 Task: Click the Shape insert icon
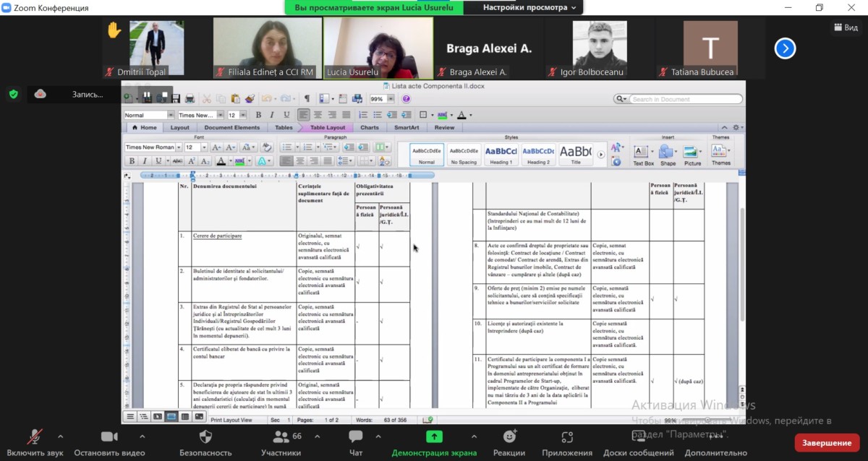coord(665,152)
